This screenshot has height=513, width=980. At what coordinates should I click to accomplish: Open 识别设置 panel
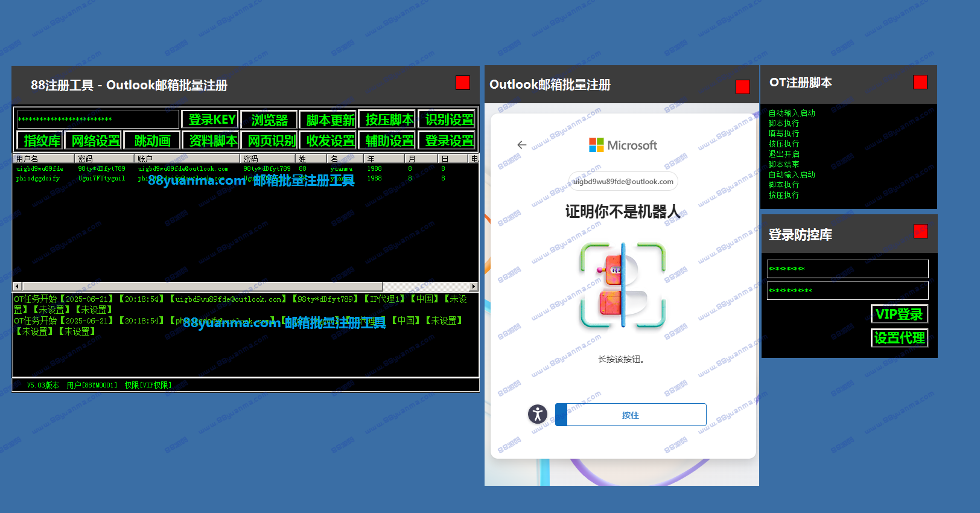tap(448, 119)
